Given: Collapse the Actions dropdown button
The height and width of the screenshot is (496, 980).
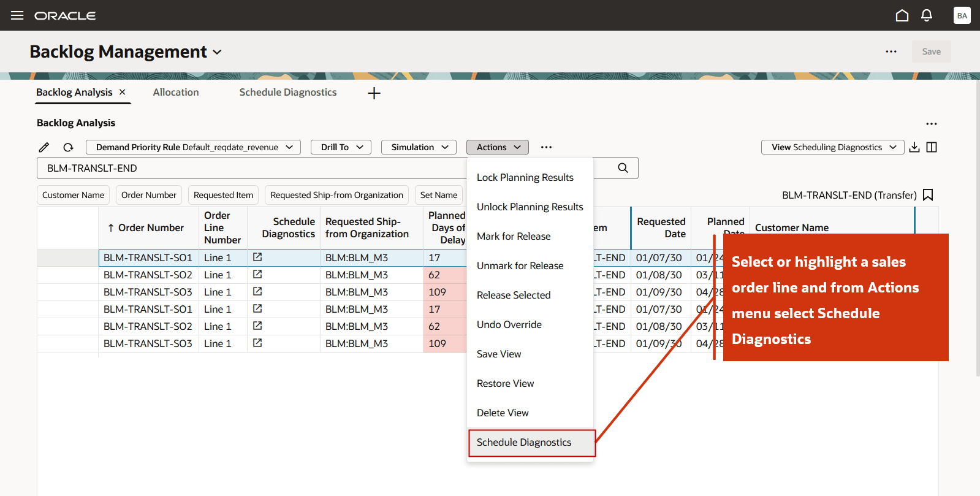Looking at the screenshot, I should pyautogui.click(x=498, y=147).
